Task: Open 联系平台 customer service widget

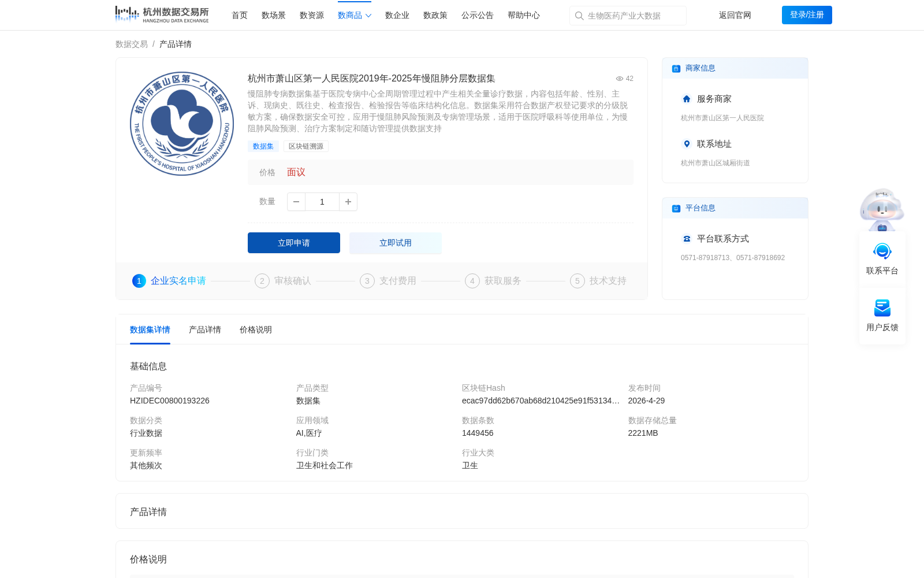Action: (x=882, y=259)
